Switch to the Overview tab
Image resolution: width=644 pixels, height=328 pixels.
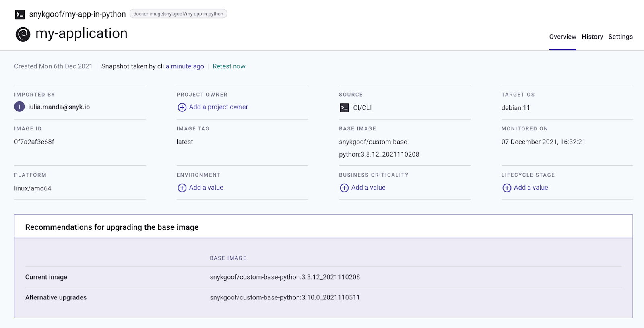tap(563, 37)
